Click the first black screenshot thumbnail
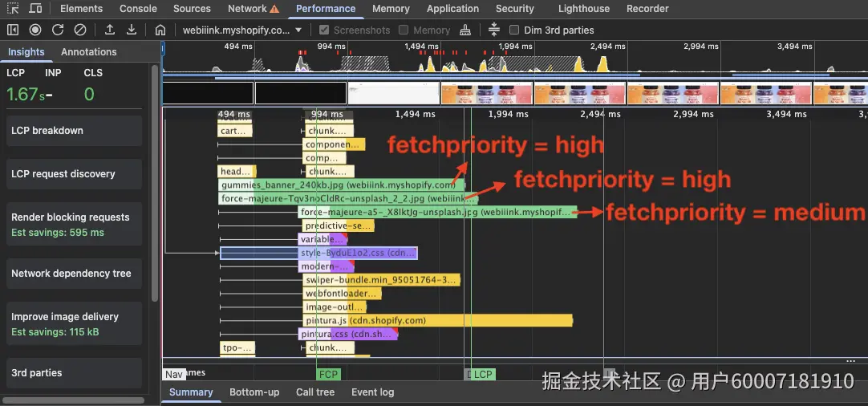 pos(208,93)
